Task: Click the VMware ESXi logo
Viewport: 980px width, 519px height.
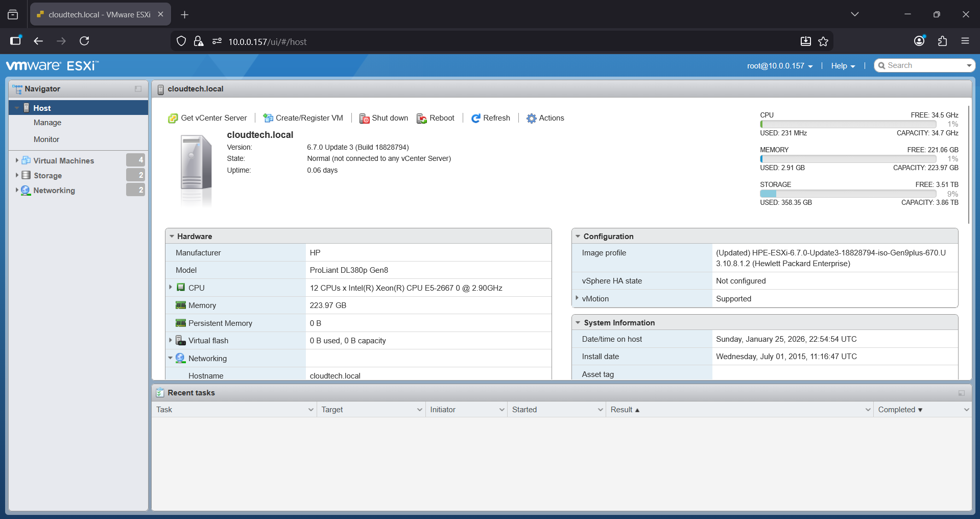Action: [51, 65]
